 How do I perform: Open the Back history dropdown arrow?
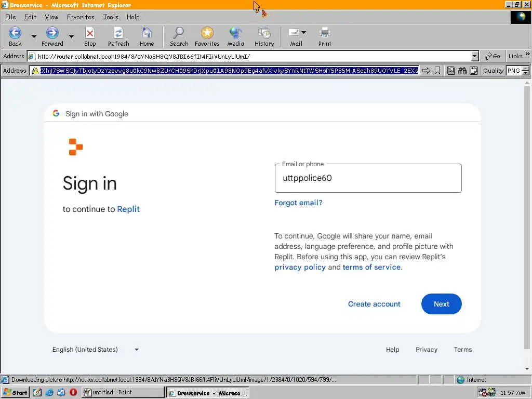[34, 36]
